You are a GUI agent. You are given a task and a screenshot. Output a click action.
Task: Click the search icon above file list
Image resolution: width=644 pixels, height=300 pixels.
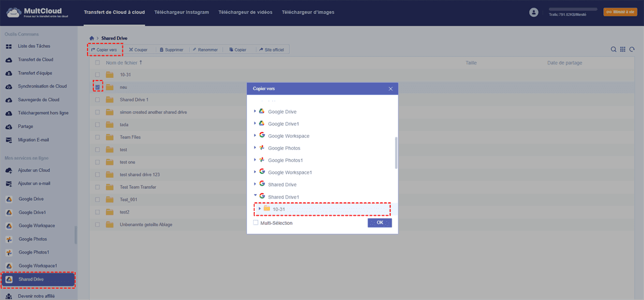613,49
